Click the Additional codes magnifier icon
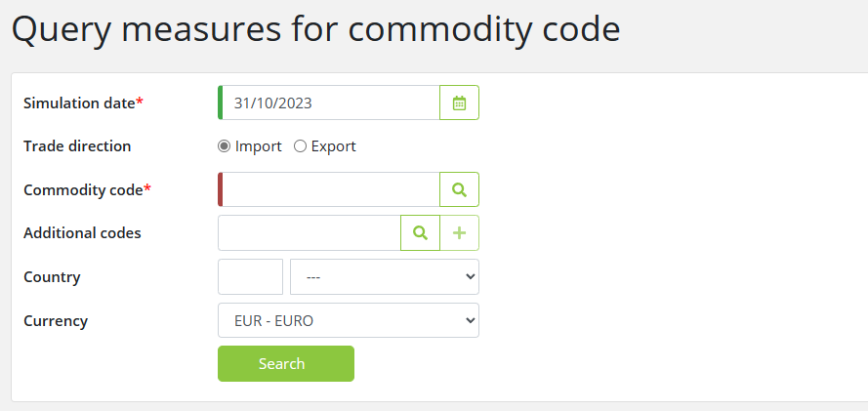868x411 pixels. tap(420, 233)
